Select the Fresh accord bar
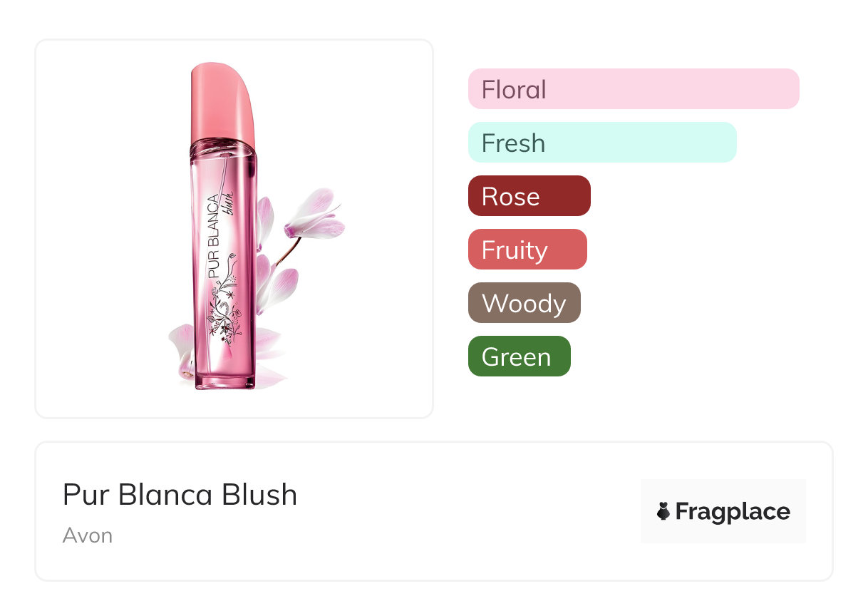The width and height of the screenshot is (868, 616). pos(601,143)
